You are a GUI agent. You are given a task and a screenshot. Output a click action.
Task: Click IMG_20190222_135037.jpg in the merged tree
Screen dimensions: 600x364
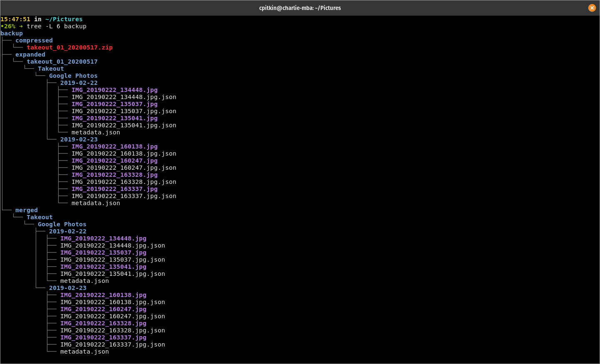103,253
